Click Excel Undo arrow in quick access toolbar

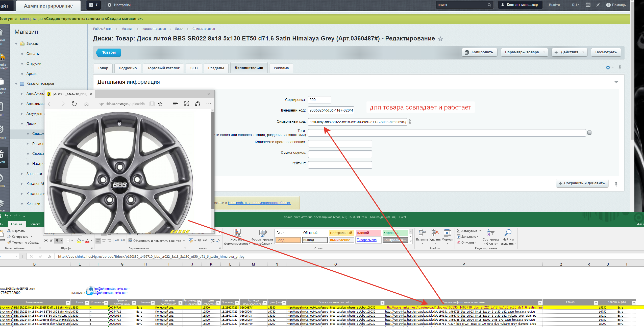(7, 216)
